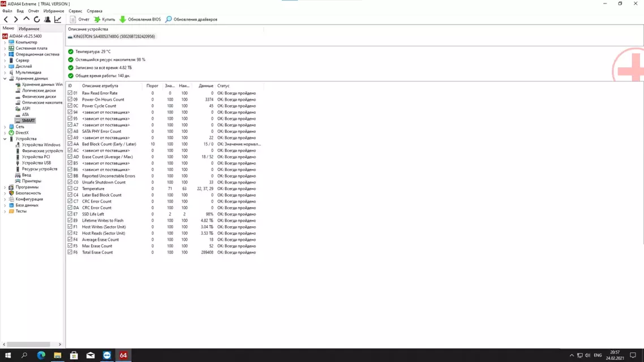This screenshot has height=362, width=644.
Task: Open Логические диски tree item
Action: click(x=38, y=90)
